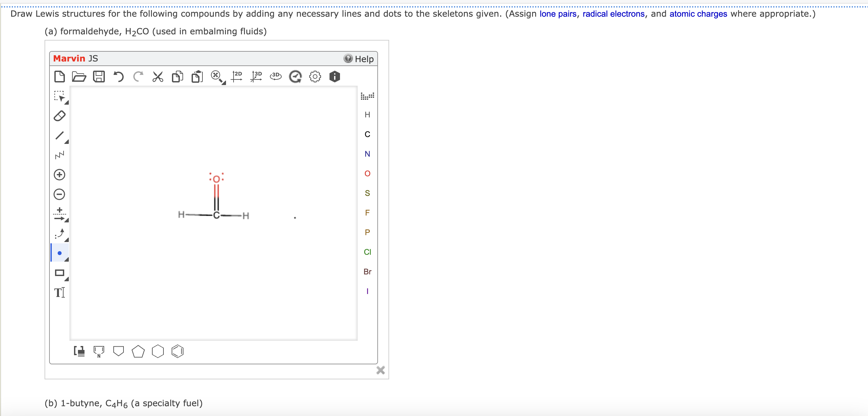Pick Cl from the atom list
This screenshot has width=868, height=416.
[x=367, y=252]
